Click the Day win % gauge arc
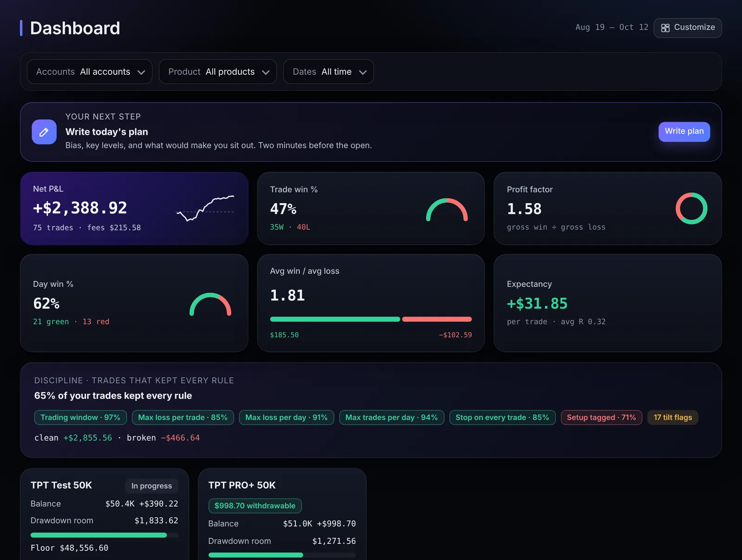 click(210, 305)
